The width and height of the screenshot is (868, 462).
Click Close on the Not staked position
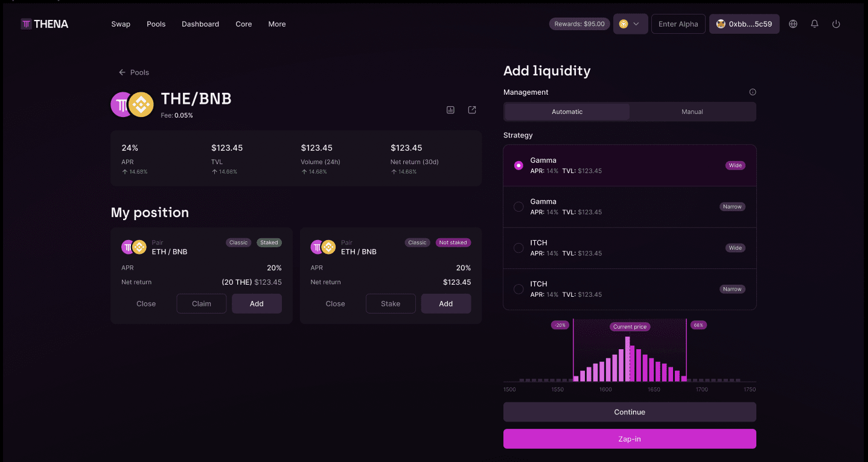click(336, 304)
